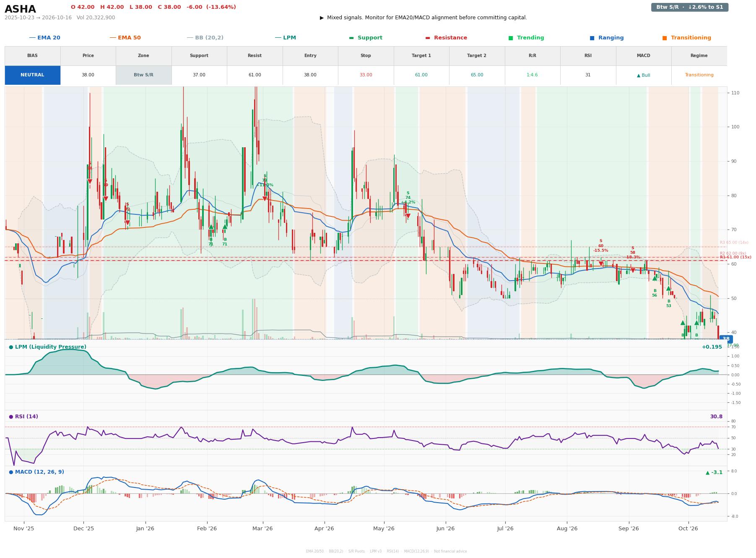Click the current price tag 38
756x558 pixels.
pyautogui.click(x=726, y=339)
